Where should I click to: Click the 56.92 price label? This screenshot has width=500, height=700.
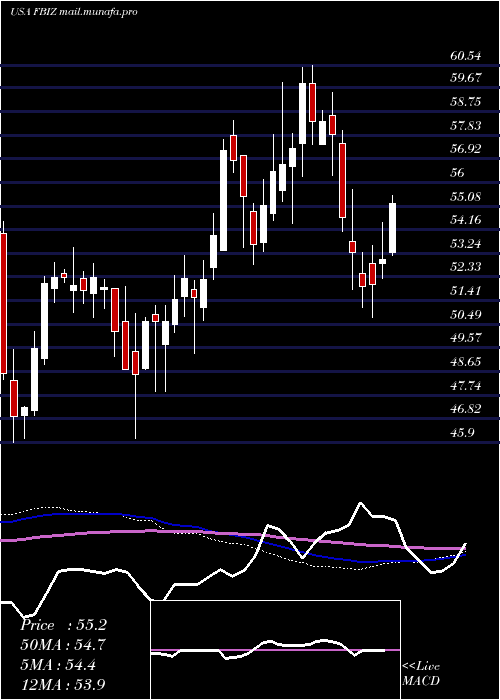pyautogui.click(x=466, y=149)
